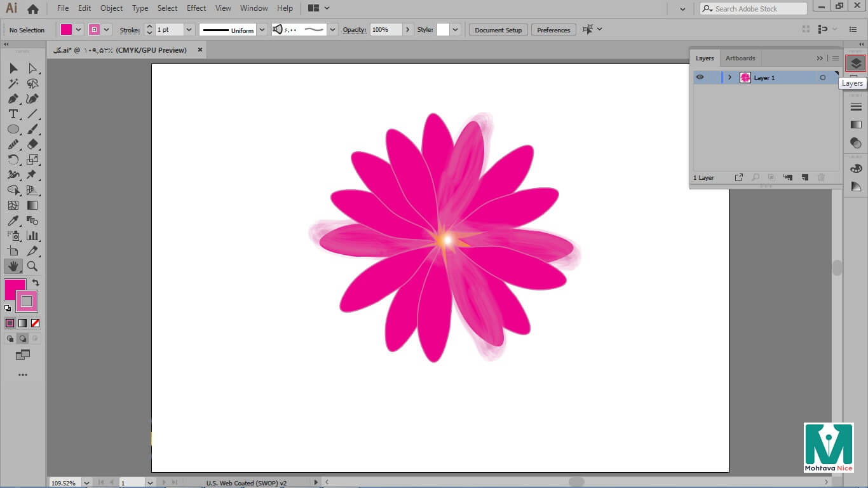Activate the Zoom tool
868x488 pixels.
click(x=32, y=266)
